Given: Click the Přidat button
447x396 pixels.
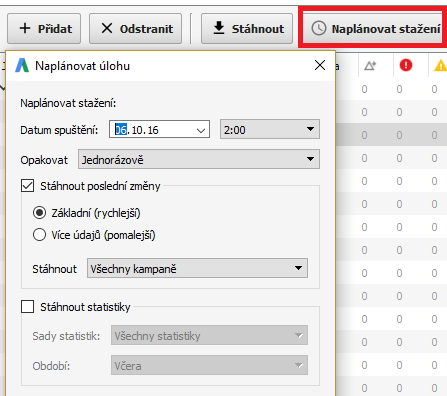Looking at the screenshot, I should 44,29.
